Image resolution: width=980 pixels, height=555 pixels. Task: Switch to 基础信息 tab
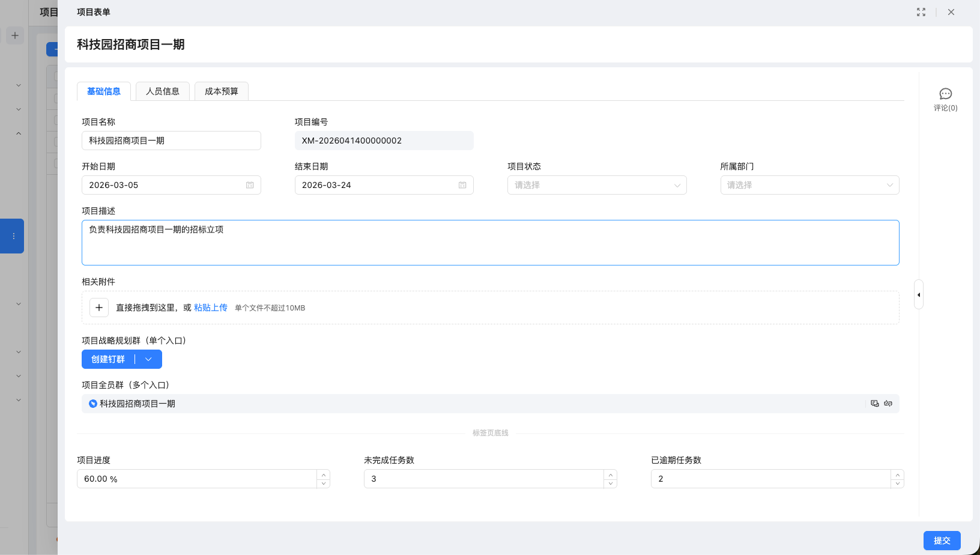(104, 91)
